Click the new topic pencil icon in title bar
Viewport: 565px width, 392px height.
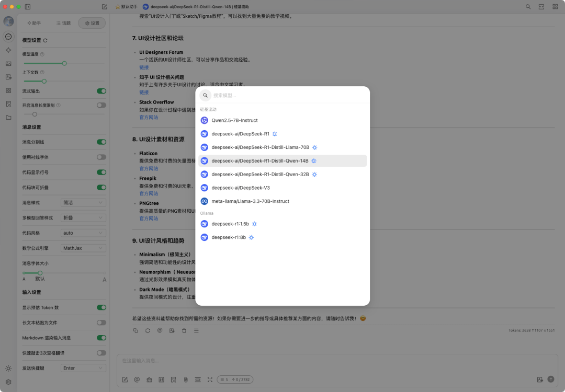tap(105, 6)
